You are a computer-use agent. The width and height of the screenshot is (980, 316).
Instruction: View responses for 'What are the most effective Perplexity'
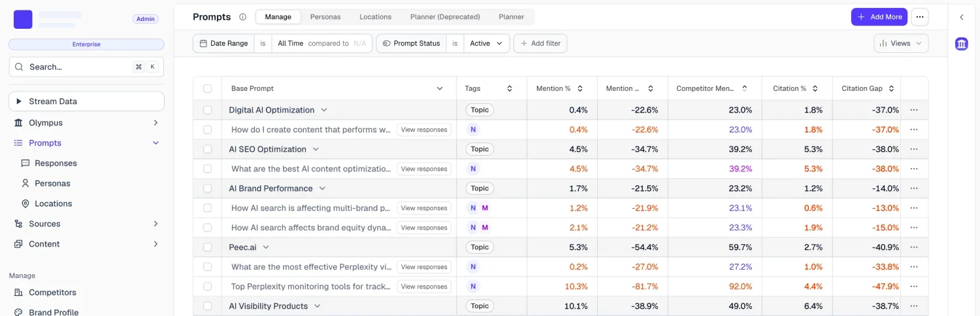[424, 267]
